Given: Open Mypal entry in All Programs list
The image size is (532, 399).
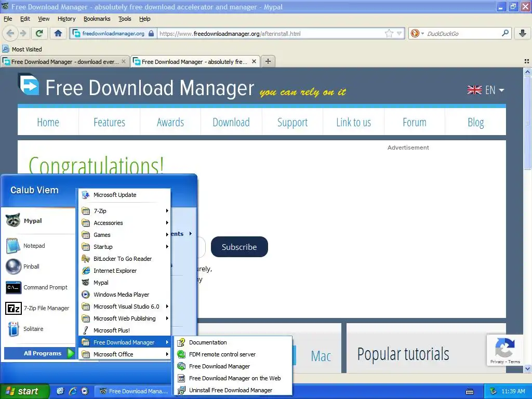Looking at the screenshot, I should coord(125,282).
